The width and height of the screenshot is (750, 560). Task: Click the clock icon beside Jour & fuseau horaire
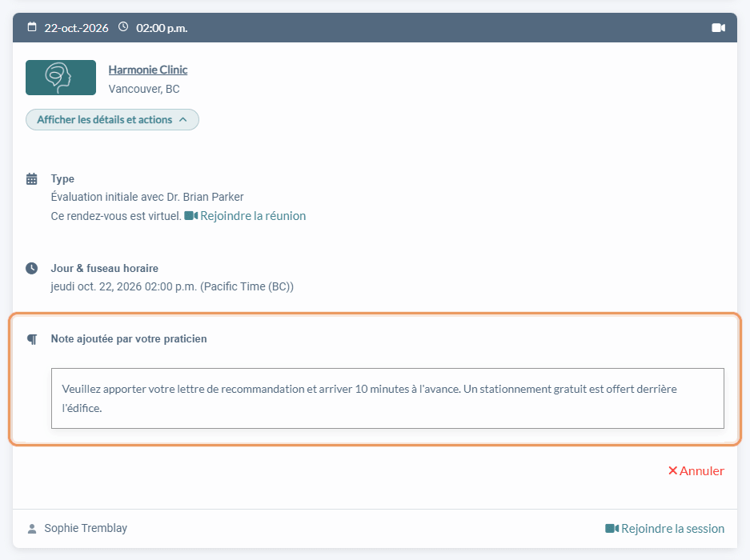tap(31, 268)
